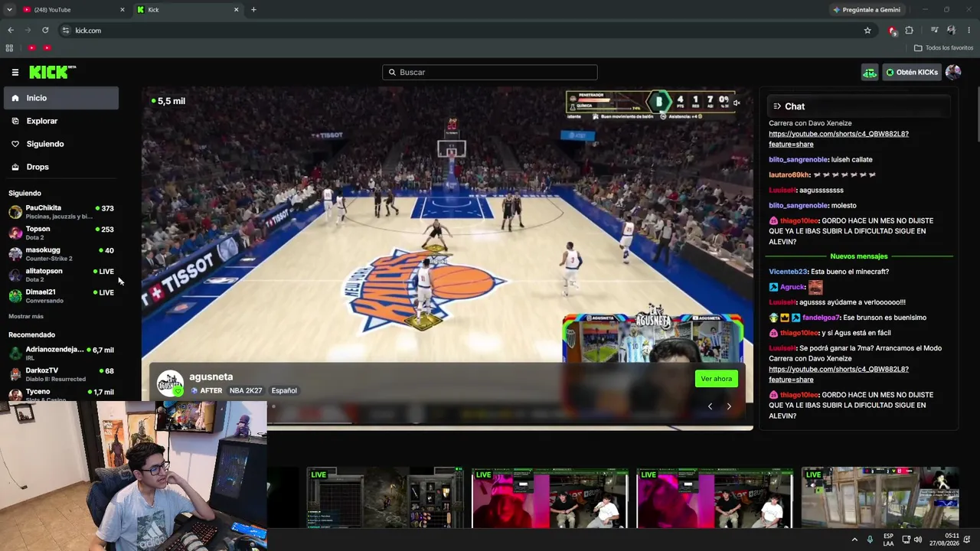The image size is (980, 551).
Task: Show the next featured stream
Action: pos(729,406)
